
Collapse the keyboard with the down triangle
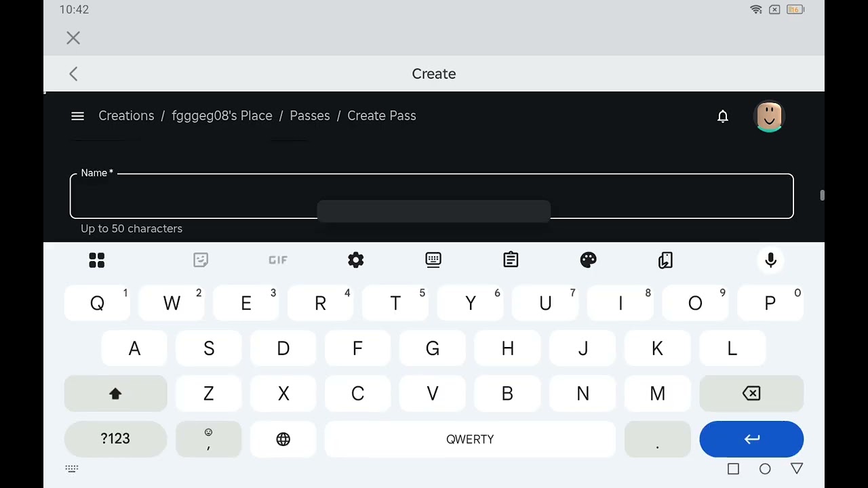[797, 469]
